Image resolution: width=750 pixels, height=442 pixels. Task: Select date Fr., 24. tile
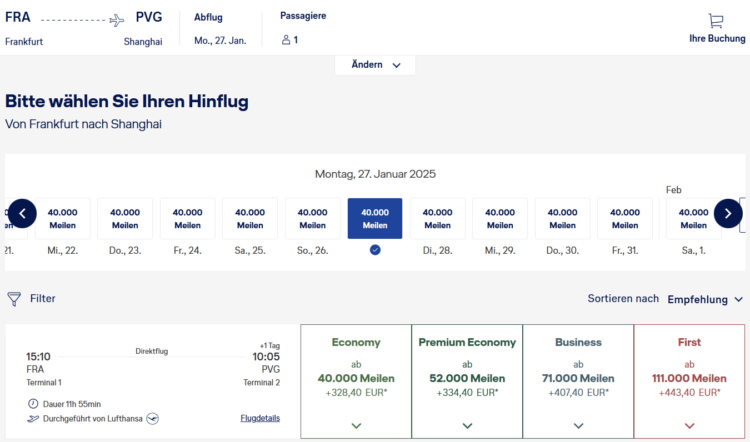pyautogui.click(x=188, y=219)
